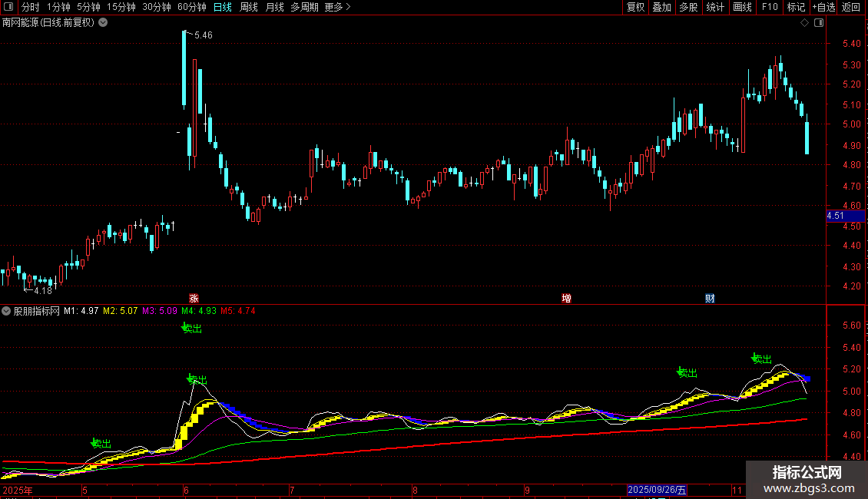Click the 4.18 low price label
This screenshot has height=499, width=868.
click(42, 290)
